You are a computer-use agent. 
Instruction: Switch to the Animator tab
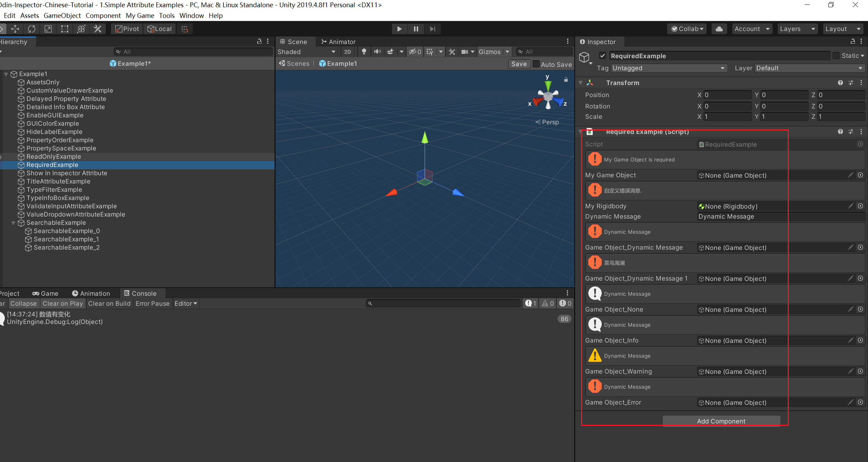coord(338,42)
